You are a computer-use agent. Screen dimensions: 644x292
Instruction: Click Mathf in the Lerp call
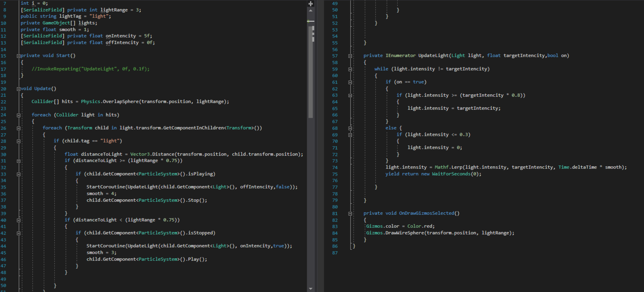[441, 167]
